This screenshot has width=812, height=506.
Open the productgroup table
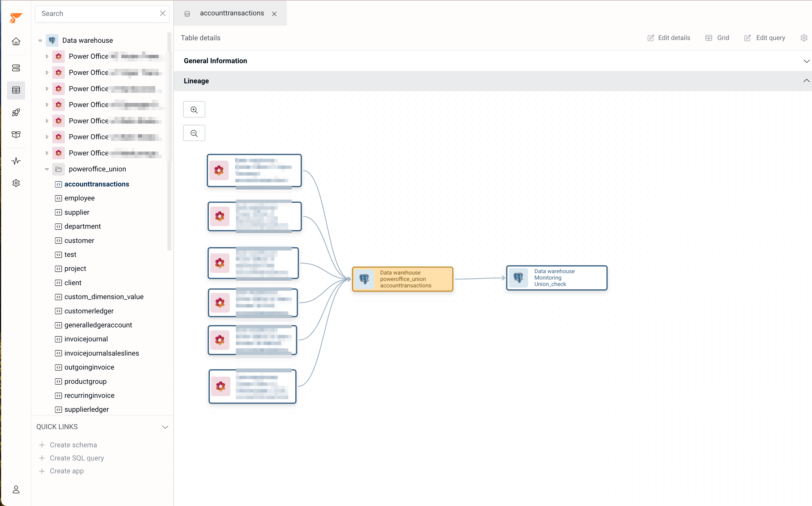[x=86, y=382]
